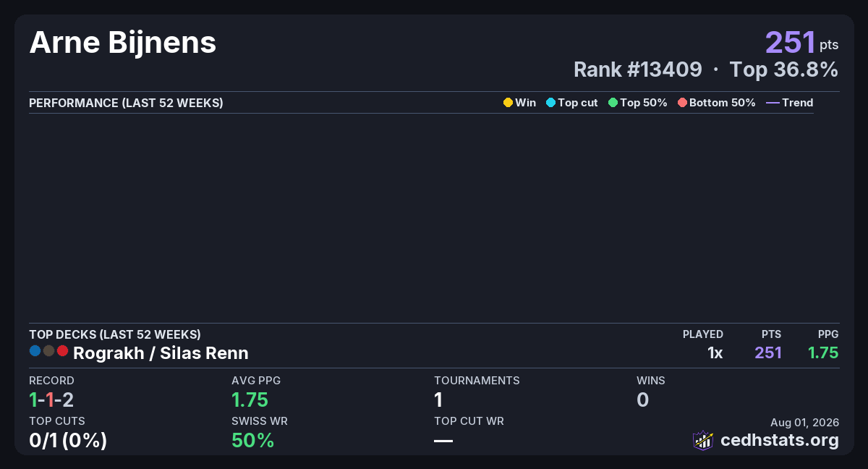Click the Rank #13409 text
The height and width of the screenshot is (469, 868).
pos(637,69)
